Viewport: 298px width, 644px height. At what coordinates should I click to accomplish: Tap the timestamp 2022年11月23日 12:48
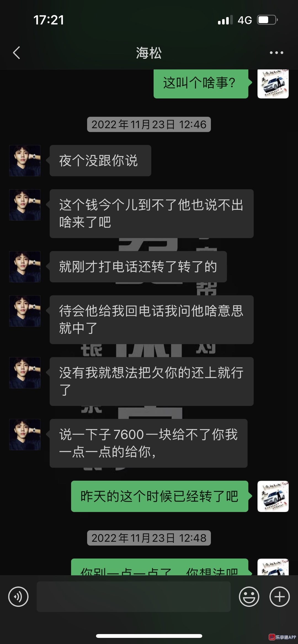[x=149, y=538]
